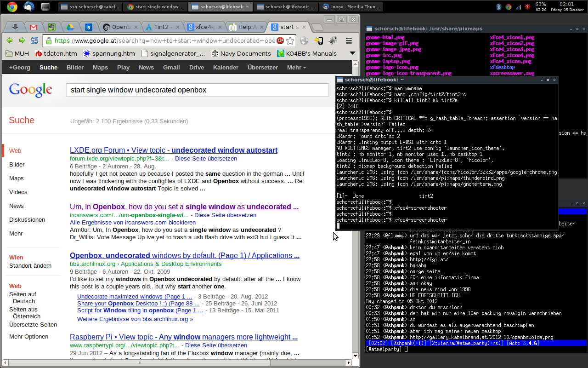Select Bilder in the left search sidebar

[x=17, y=164]
